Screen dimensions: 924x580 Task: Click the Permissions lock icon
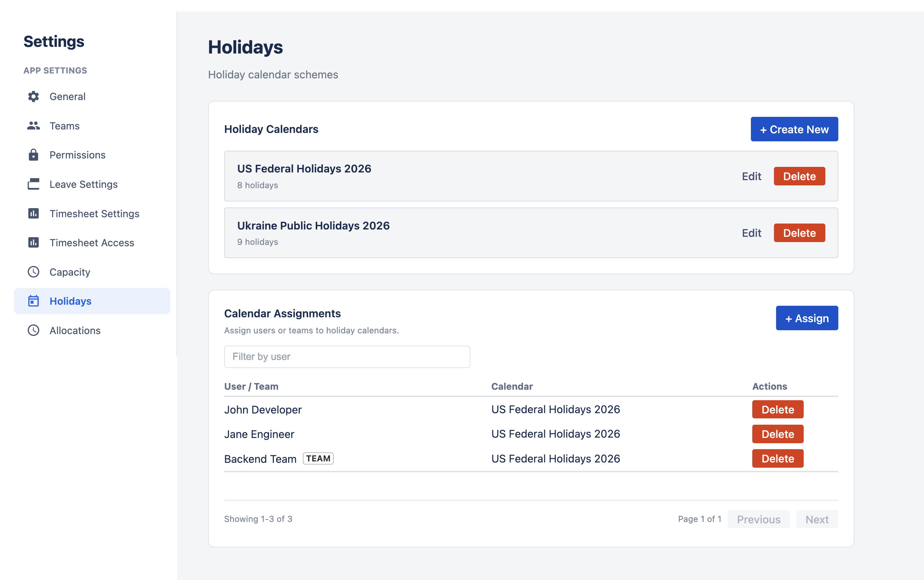34,155
